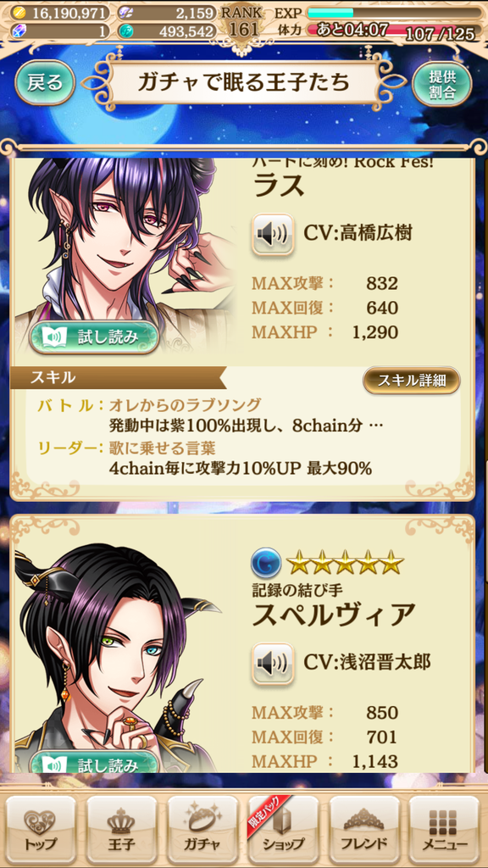Tap 試し読み preview for Ras
Image resolution: width=488 pixels, height=868 pixels.
[x=93, y=337]
